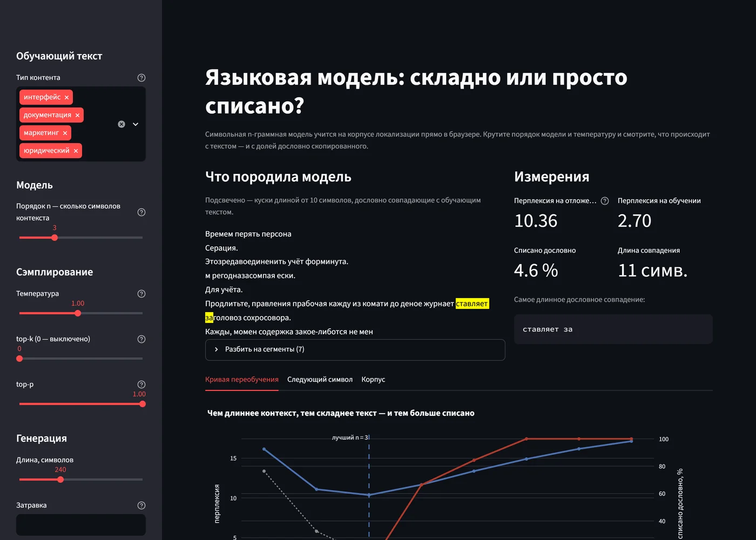Show help for top-p setting
756x540 pixels.
click(141, 384)
